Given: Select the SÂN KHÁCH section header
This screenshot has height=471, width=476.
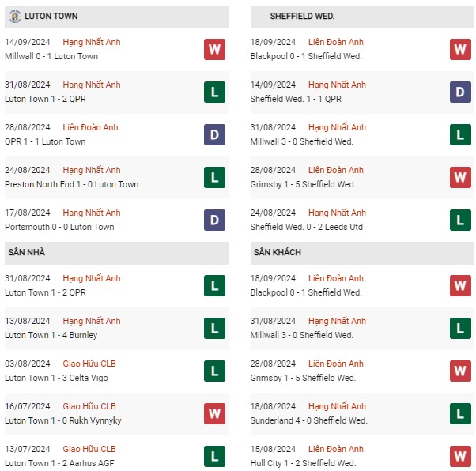Looking at the screenshot, I should click(x=362, y=253).
